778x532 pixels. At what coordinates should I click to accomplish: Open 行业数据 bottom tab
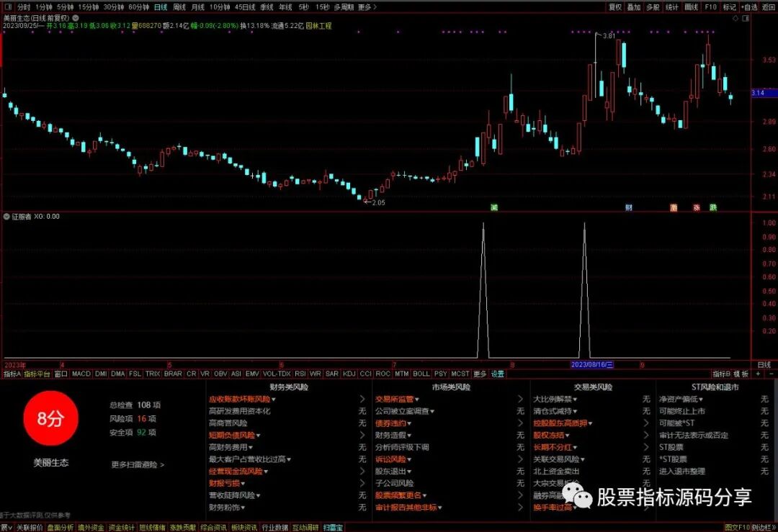tap(275, 528)
